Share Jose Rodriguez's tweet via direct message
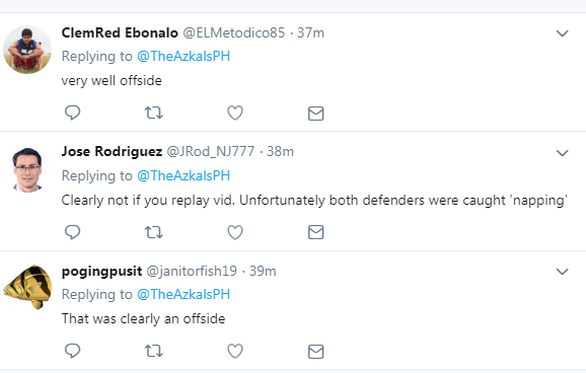 coord(316,232)
